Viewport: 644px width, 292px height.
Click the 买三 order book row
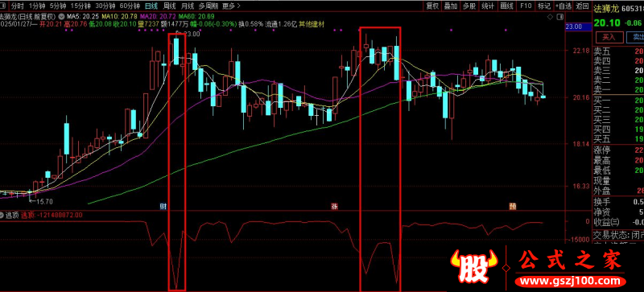click(618, 120)
